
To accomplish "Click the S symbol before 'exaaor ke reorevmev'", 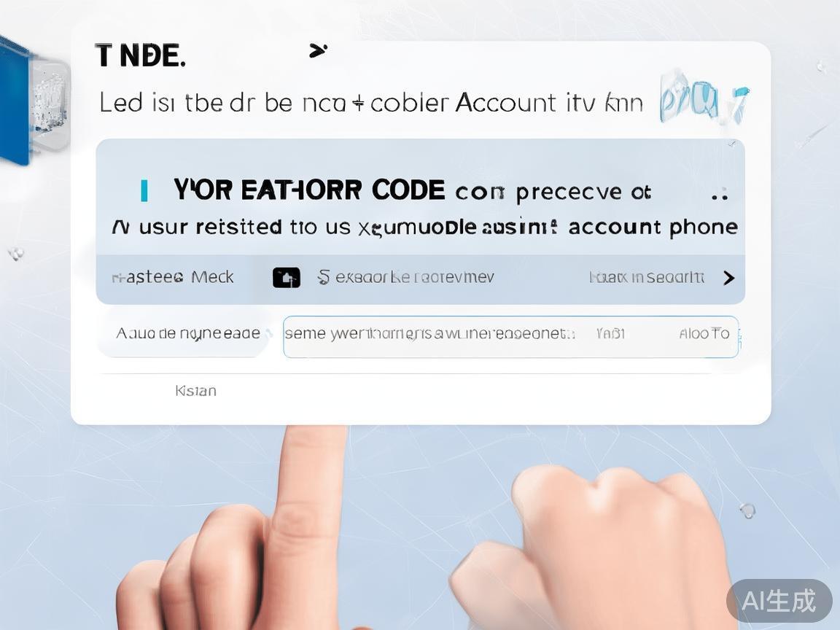I will [323, 277].
